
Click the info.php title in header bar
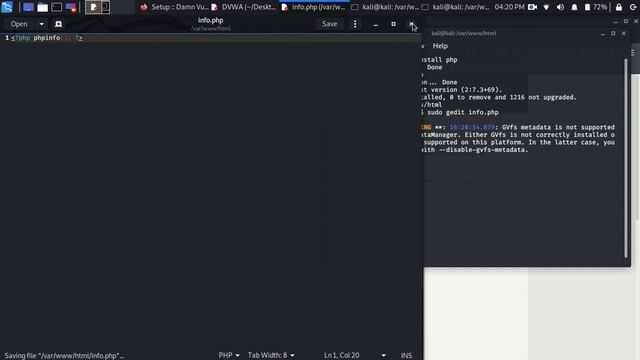[x=211, y=20]
